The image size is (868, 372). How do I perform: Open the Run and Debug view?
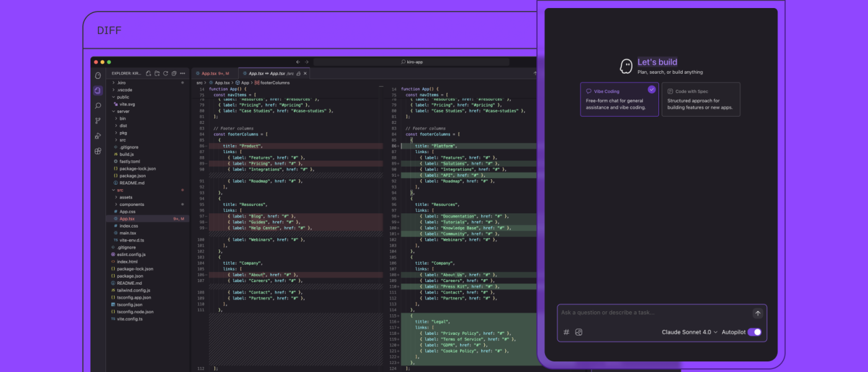point(98,136)
